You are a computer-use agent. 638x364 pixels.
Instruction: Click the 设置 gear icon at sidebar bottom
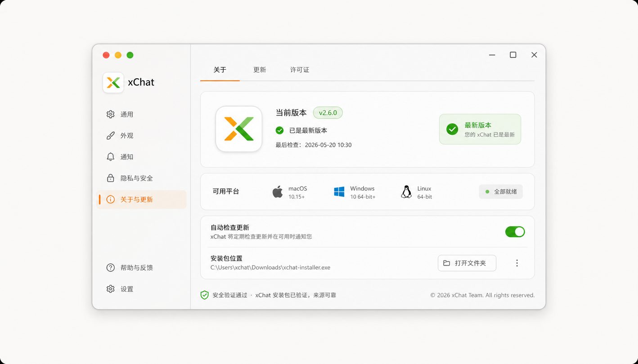tap(110, 289)
